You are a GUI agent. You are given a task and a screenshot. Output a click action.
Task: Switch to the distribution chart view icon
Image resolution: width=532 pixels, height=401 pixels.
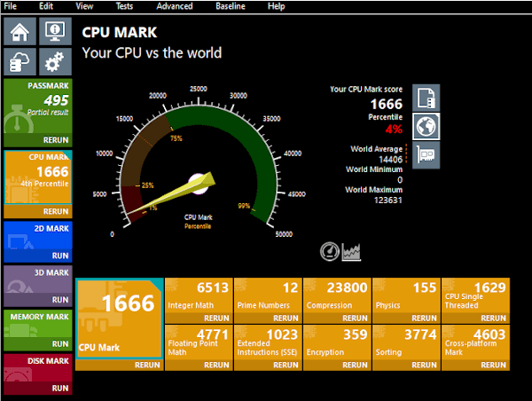click(351, 252)
